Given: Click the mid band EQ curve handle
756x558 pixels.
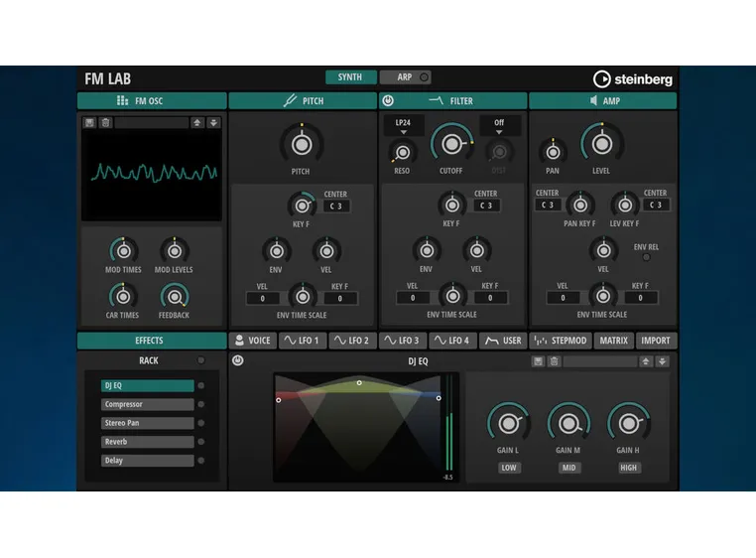Looking at the screenshot, I should click(359, 383).
